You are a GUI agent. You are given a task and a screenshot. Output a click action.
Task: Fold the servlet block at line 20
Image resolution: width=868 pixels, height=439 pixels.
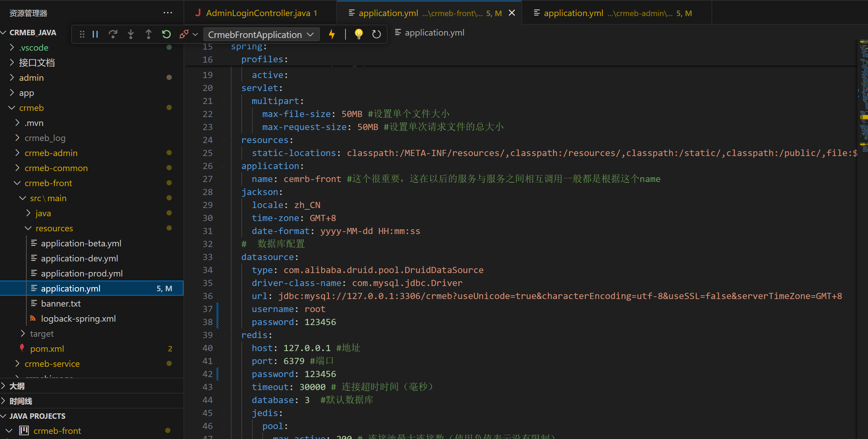pos(224,88)
